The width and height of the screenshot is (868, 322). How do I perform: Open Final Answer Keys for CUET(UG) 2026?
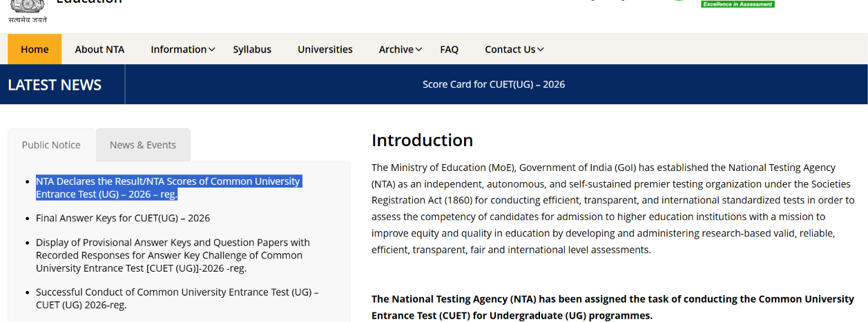coord(123,218)
